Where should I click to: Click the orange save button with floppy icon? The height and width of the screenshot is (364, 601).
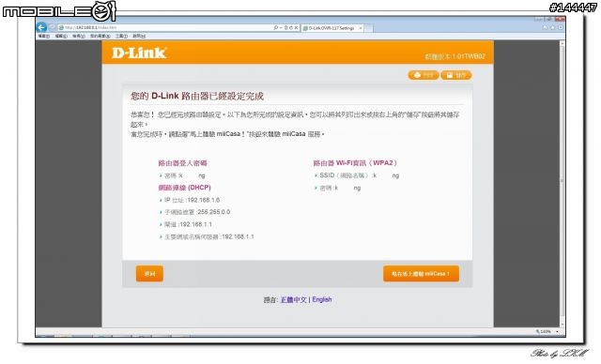pos(455,75)
